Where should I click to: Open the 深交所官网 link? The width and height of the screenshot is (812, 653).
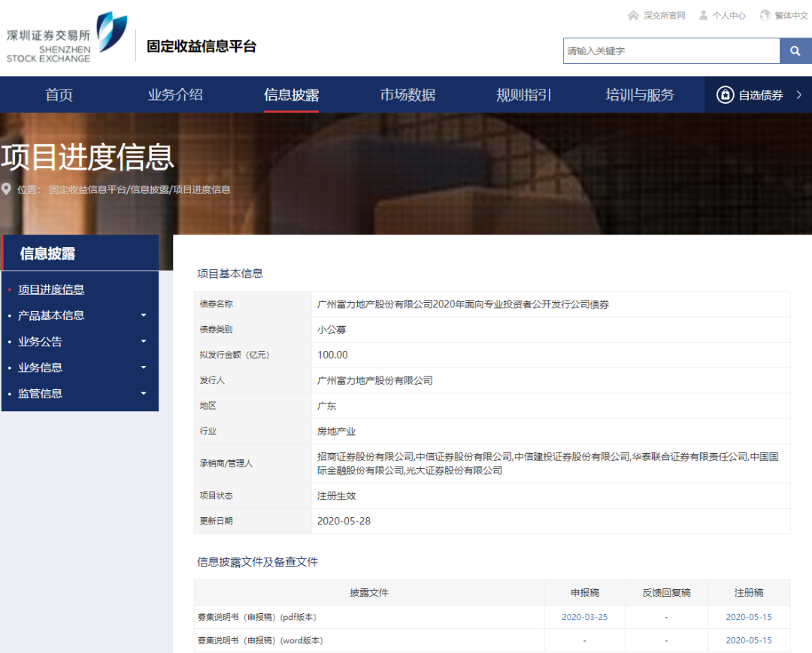coord(664,16)
